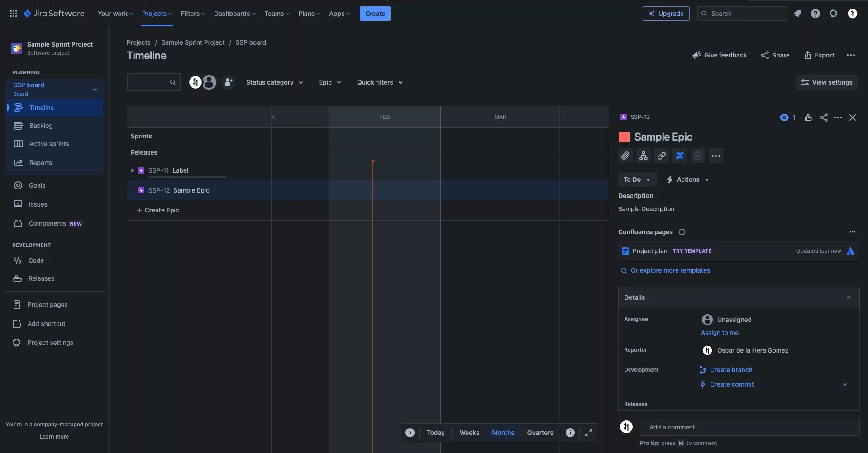This screenshot has width=868, height=453.
Task: Click the timeline search input
Action: (x=154, y=82)
